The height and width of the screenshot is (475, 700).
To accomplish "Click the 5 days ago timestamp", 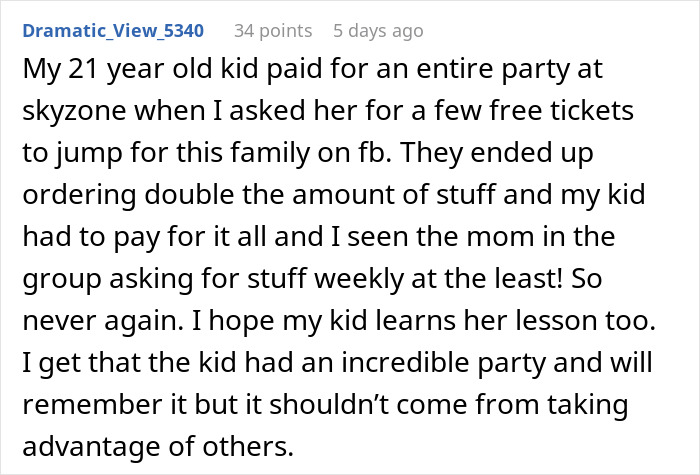I will coord(379,31).
